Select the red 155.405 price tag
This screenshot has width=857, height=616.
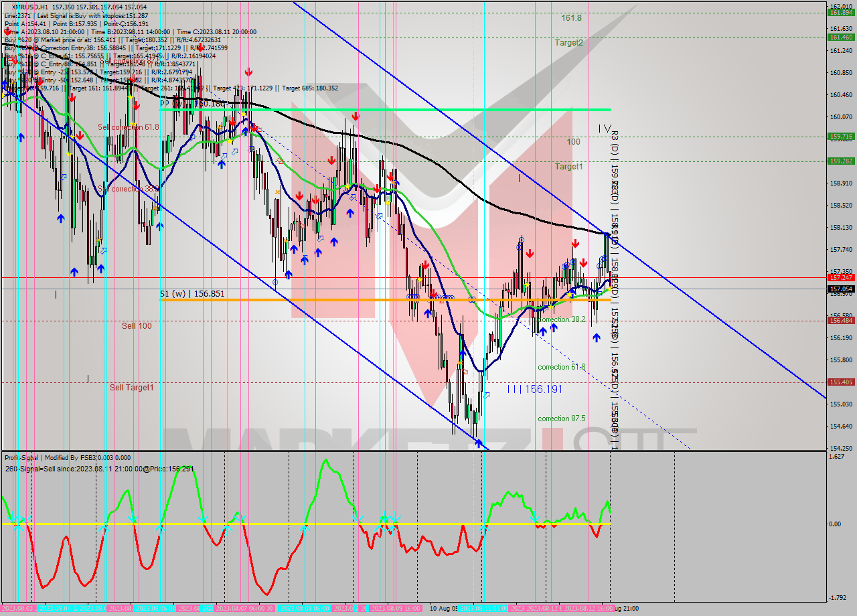click(x=840, y=382)
